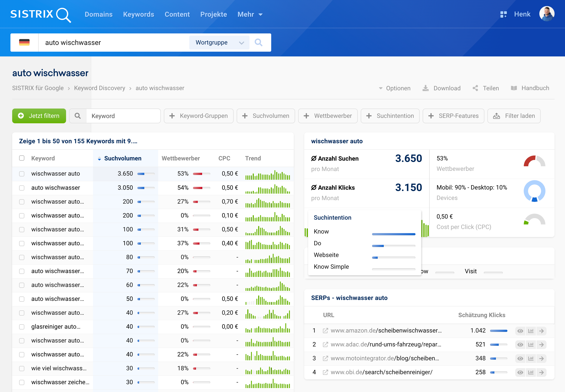Open the chart icon for the adac.de result
565x392 pixels.
[x=531, y=344]
